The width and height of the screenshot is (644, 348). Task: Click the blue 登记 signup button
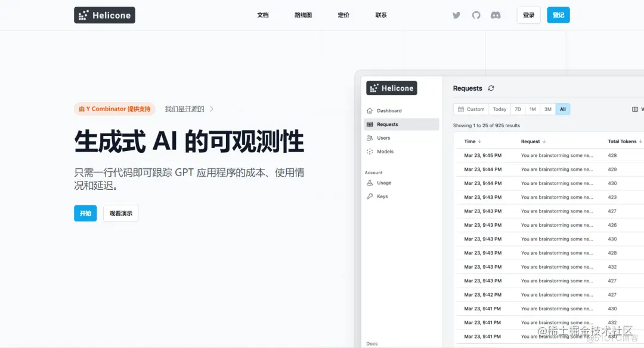click(558, 15)
